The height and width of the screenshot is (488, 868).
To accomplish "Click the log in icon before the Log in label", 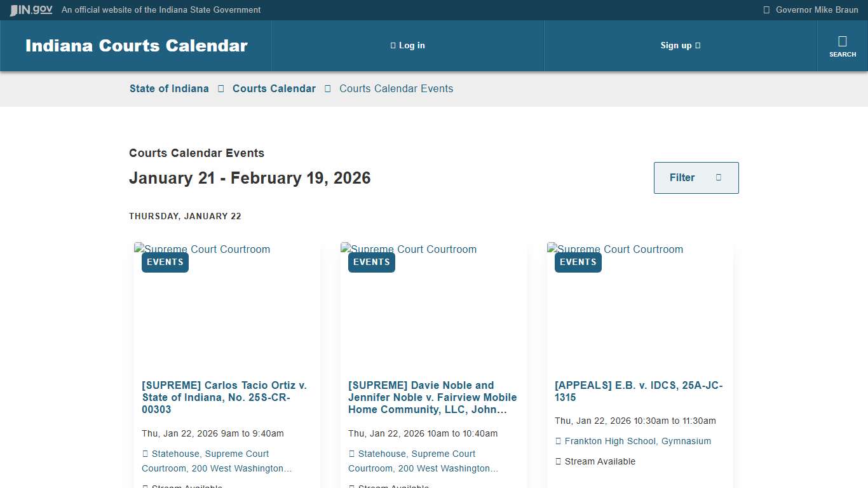I will point(392,45).
